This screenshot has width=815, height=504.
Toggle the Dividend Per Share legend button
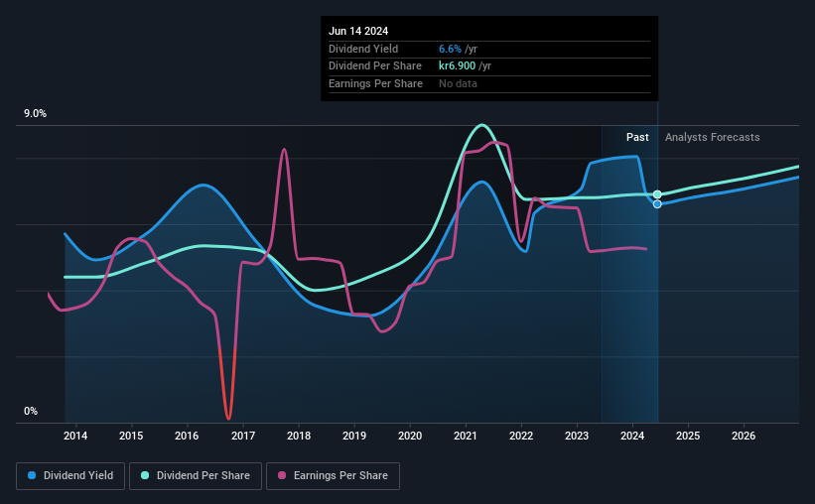[x=196, y=476]
